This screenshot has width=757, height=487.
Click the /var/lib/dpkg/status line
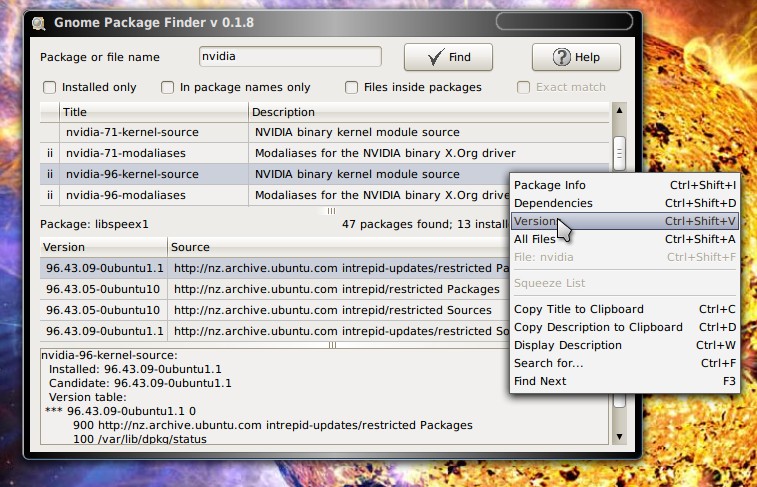coord(140,439)
